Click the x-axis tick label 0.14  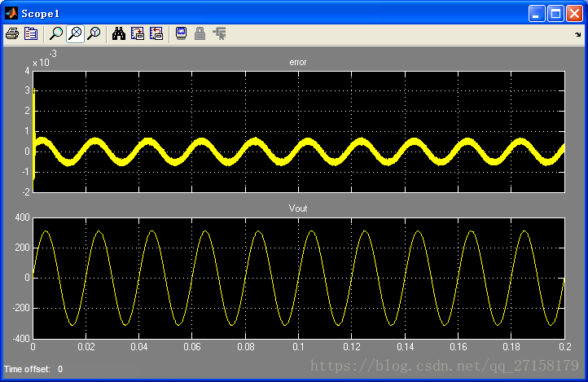[x=406, y=347]
